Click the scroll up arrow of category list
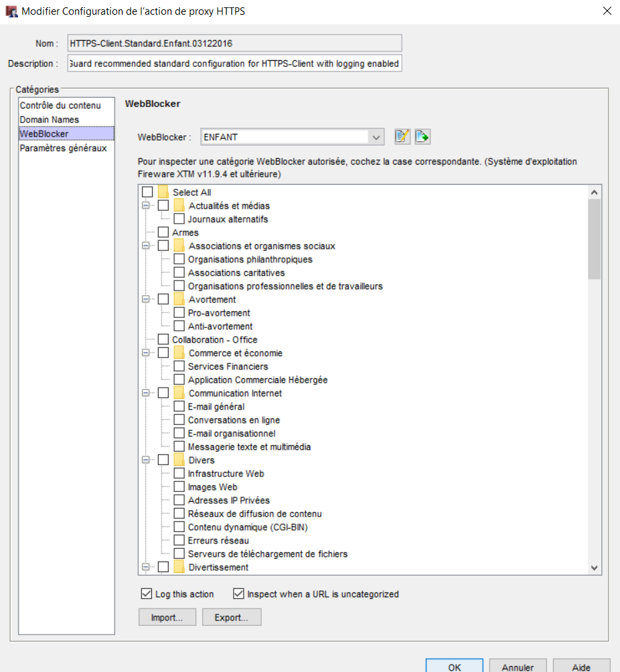 (594, 192)
